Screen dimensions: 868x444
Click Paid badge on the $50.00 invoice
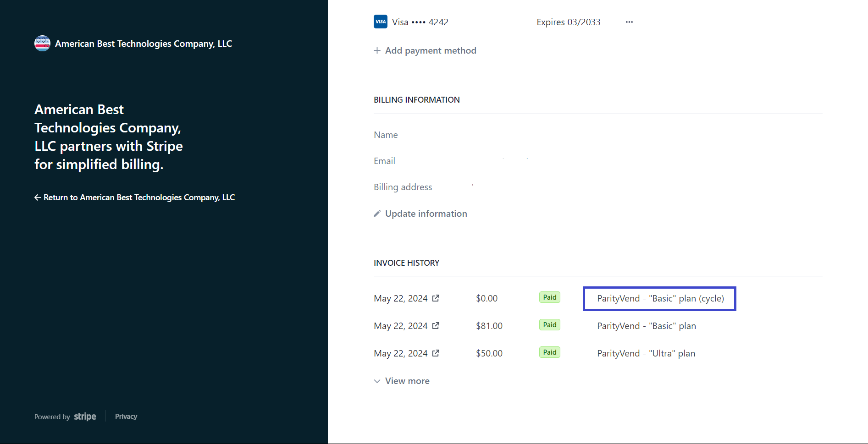click(x=550, y=352)
